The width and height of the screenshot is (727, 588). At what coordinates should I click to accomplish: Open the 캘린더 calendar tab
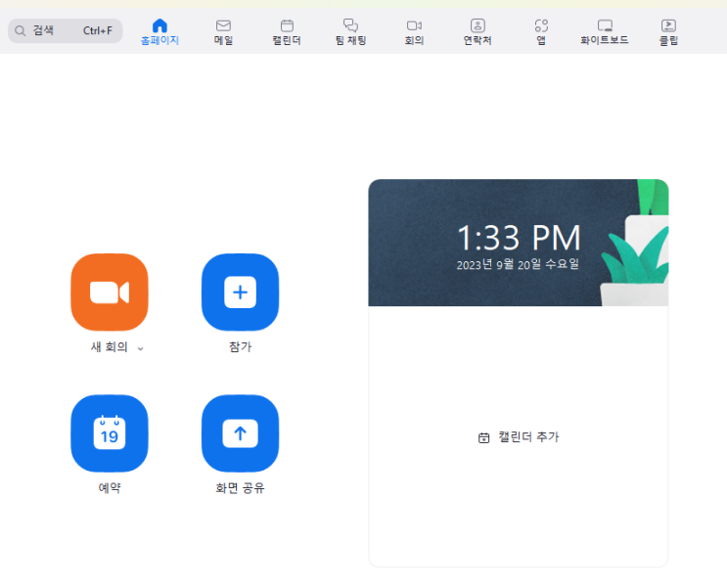point(287,32)
